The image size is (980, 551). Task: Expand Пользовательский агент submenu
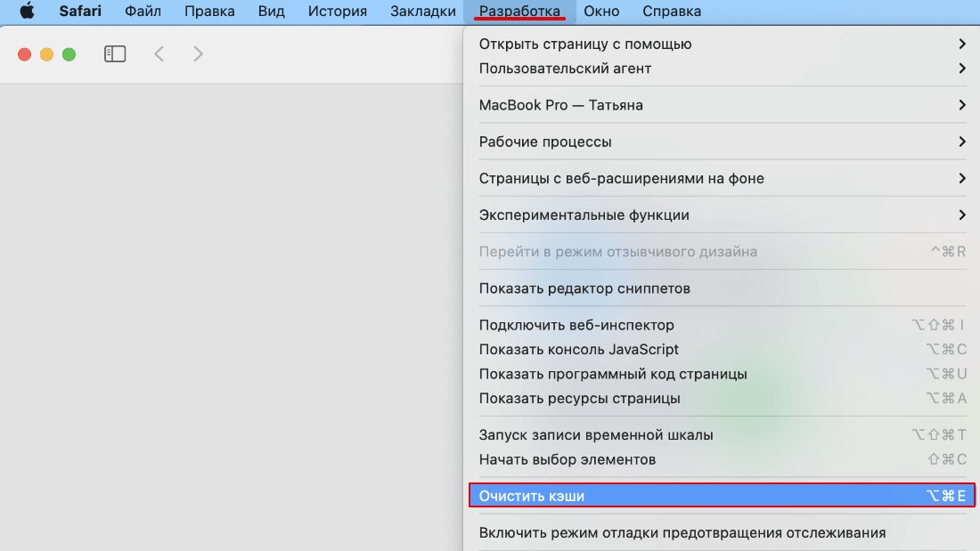(x=722, y=68)
